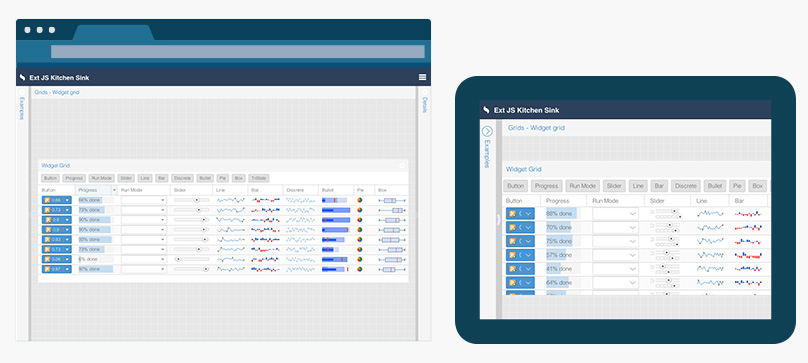Expand Examples panel with circled arrow on tablet
This screenshot has height=363, width=808.
pyautogui.click(x=487, y=131)
